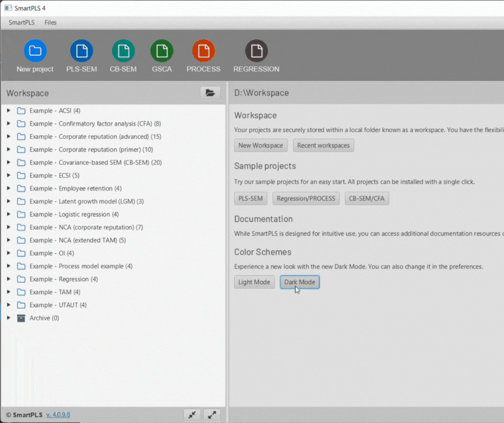
Task: Click the Archive box icon
Action: pos(21,318)
